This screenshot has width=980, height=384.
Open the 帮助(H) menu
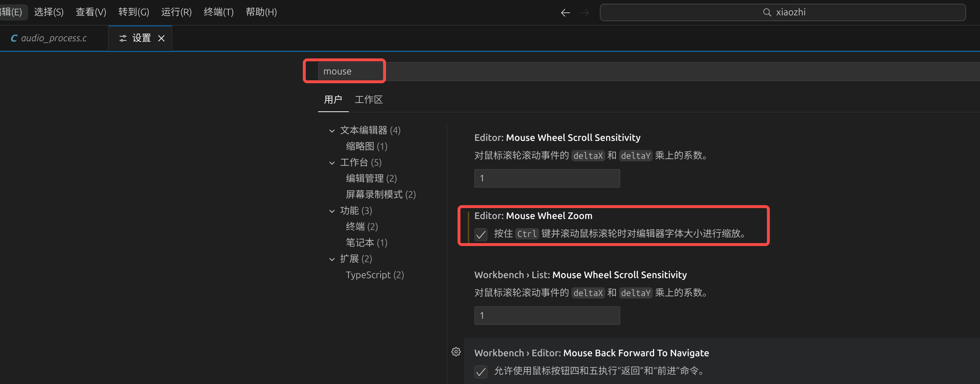point(261,12)
